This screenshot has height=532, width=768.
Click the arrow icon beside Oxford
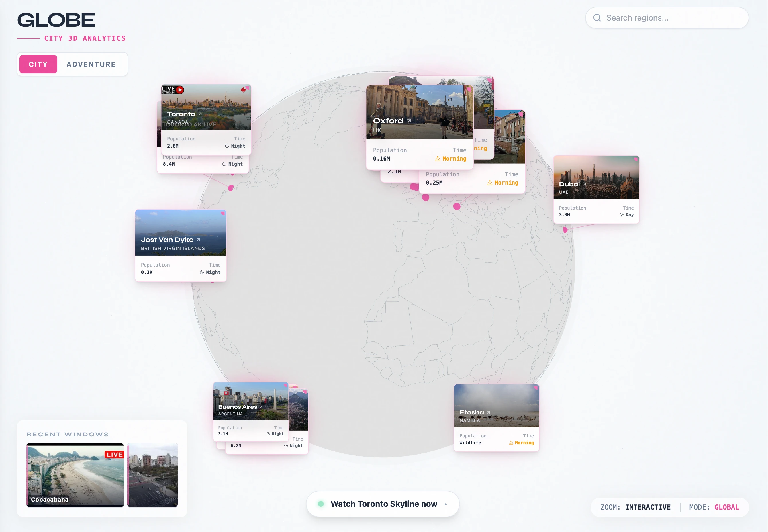409,121
